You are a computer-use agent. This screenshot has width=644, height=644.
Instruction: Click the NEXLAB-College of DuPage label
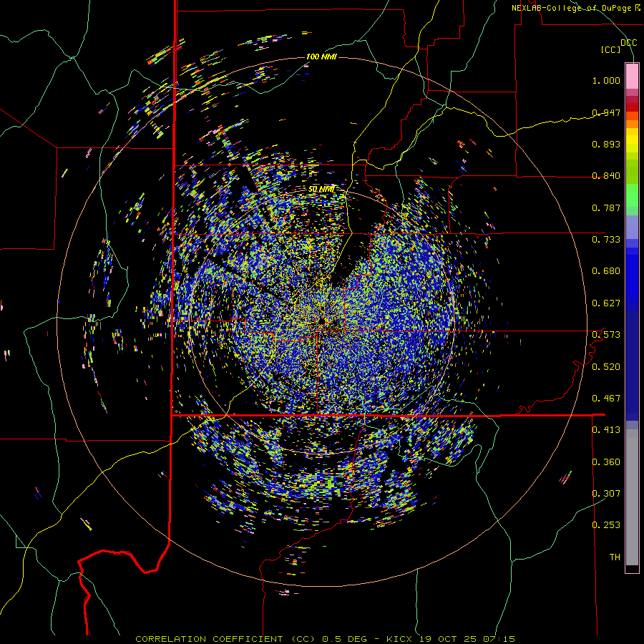(571, 8)
